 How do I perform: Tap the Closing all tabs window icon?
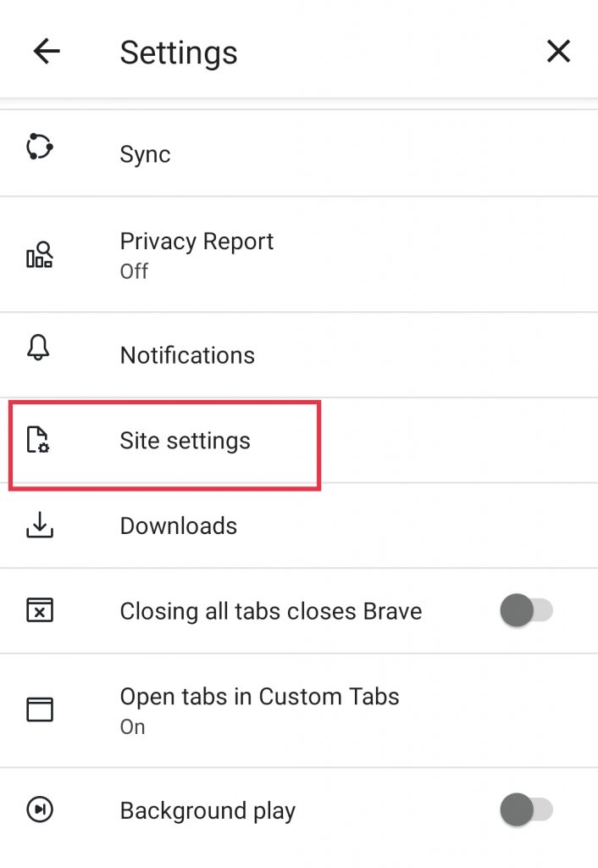click(x=40, y=610)
